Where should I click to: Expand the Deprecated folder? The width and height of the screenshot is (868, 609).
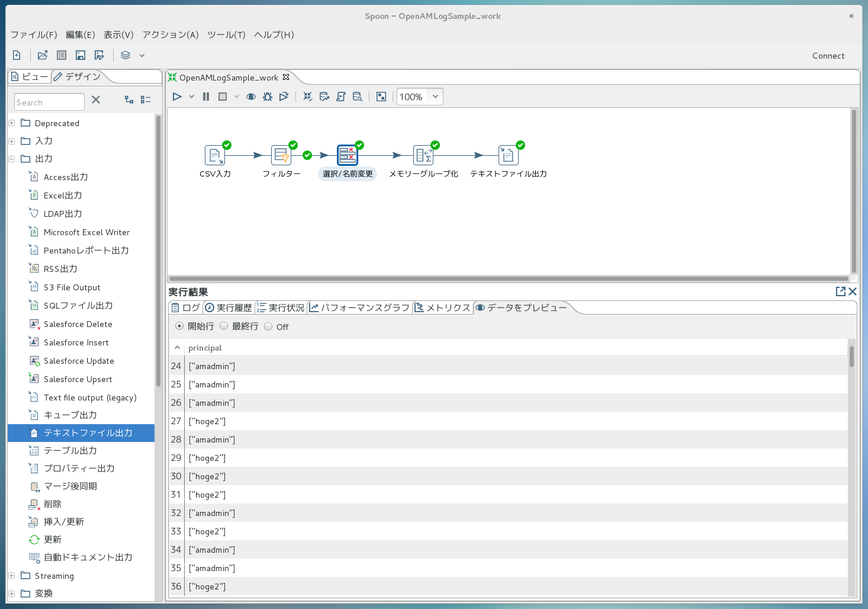(x=11, y=123)
